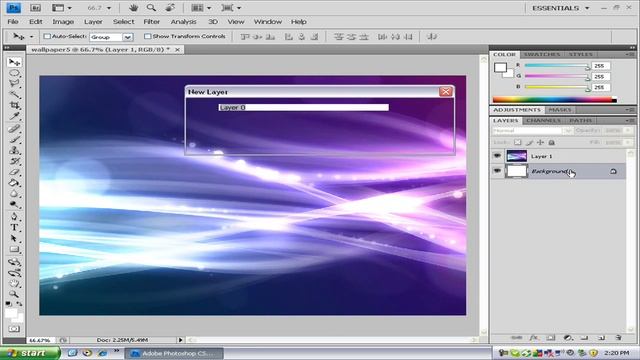Select the Rectangle shape tool
640x360 pixels.
click(14, 249)
